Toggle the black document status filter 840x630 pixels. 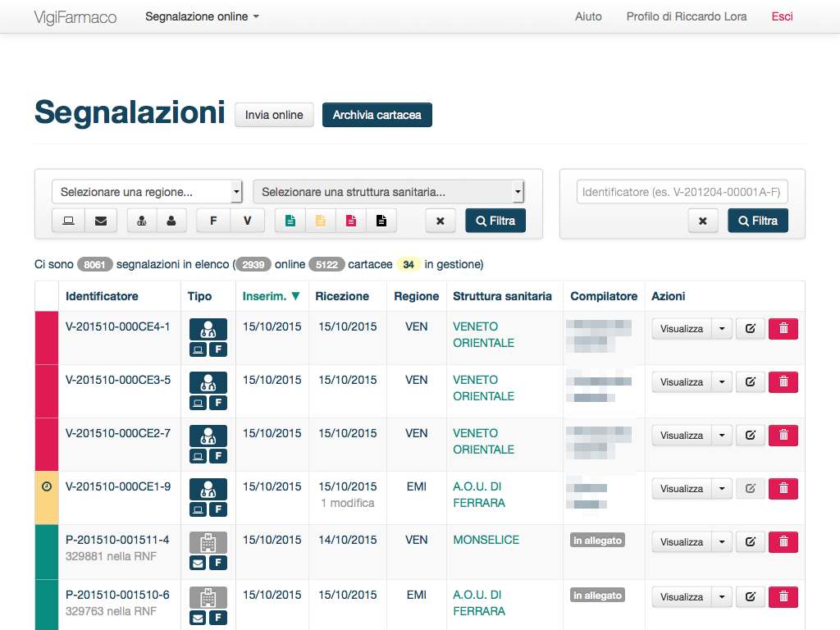pos(381,221)
